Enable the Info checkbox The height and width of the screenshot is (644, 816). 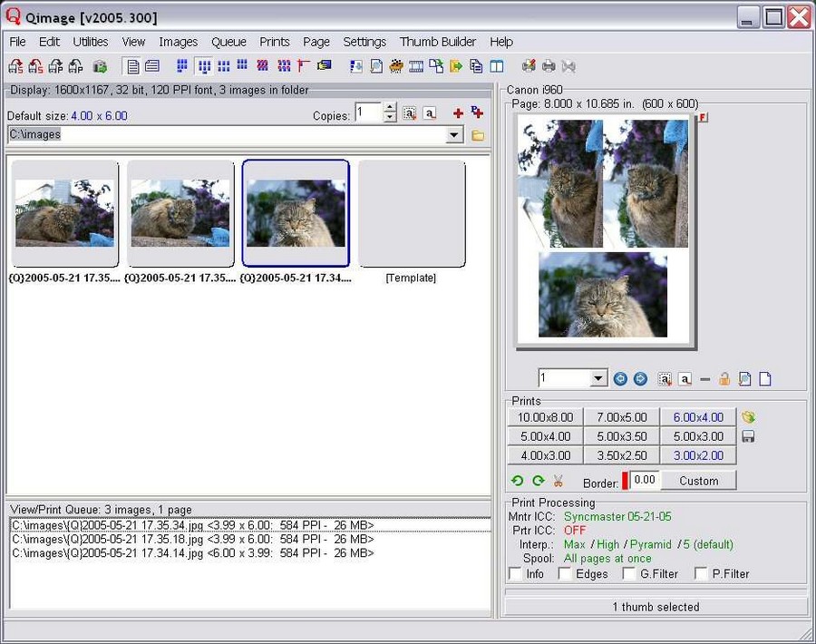515,573
